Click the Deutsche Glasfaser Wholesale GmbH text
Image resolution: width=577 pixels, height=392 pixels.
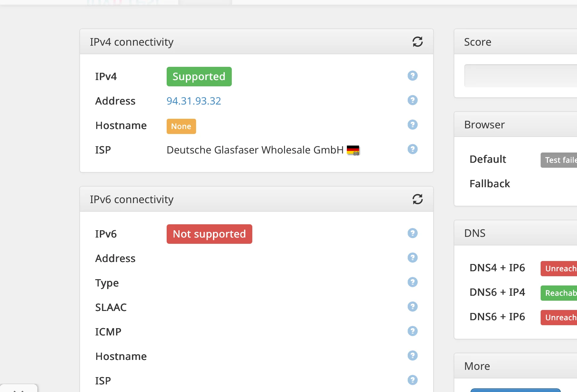[x=255, y=150]
